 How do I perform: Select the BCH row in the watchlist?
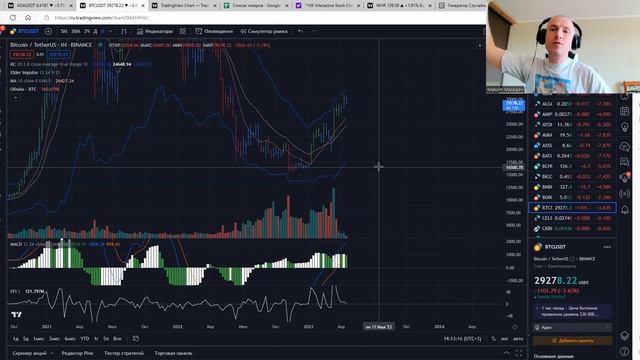572,166
